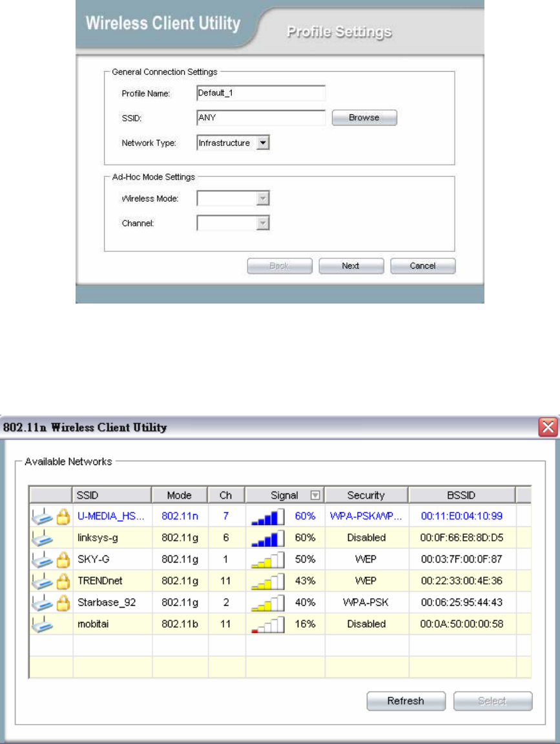The width and height of the screenshot is (560, 744).
Task: Click signal bars icon for SKY-G network
Action: [267, 559]
